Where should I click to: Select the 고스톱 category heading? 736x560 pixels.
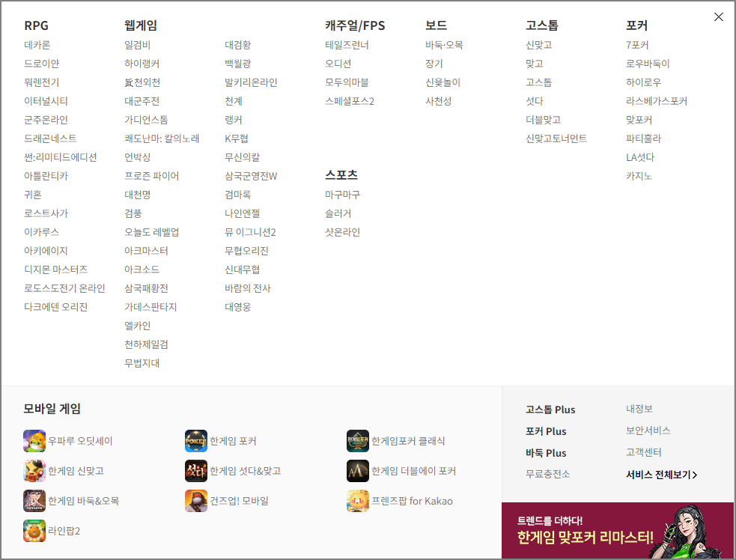click(x=542, y=25)
